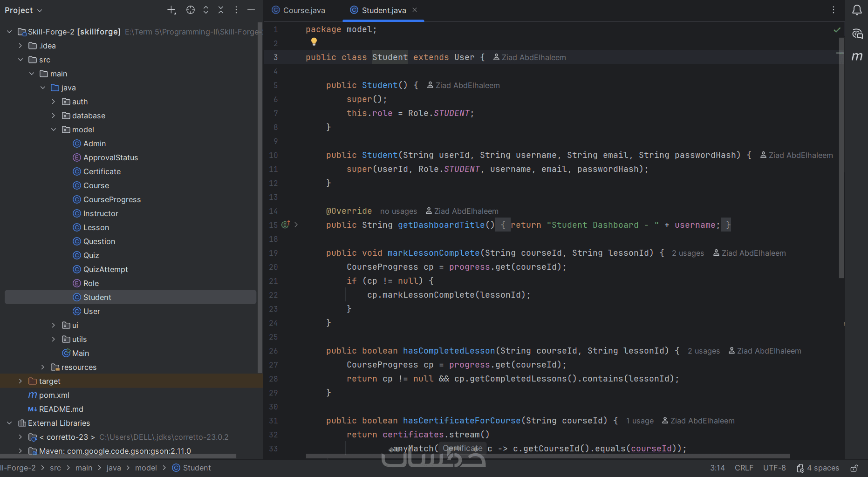Click the green inspections checkmark widget
Screen dimensions: 868x477
837,30
